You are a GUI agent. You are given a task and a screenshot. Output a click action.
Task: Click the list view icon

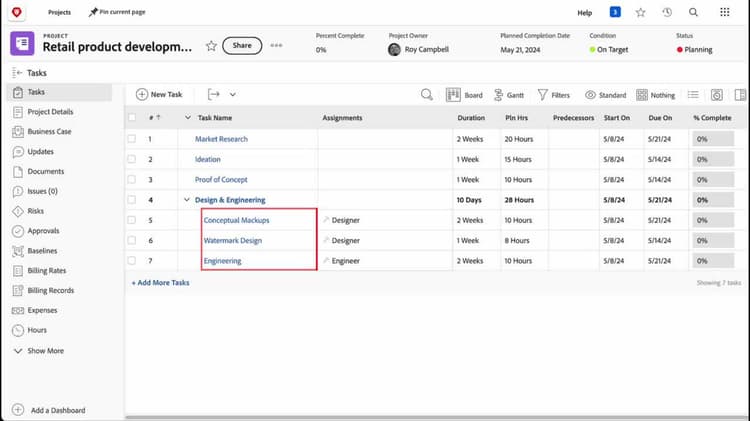[x=693, y=95]
